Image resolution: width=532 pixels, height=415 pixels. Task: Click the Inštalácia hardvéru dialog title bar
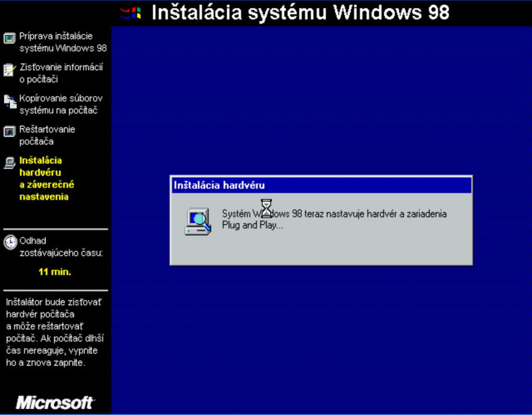point(321,185)
